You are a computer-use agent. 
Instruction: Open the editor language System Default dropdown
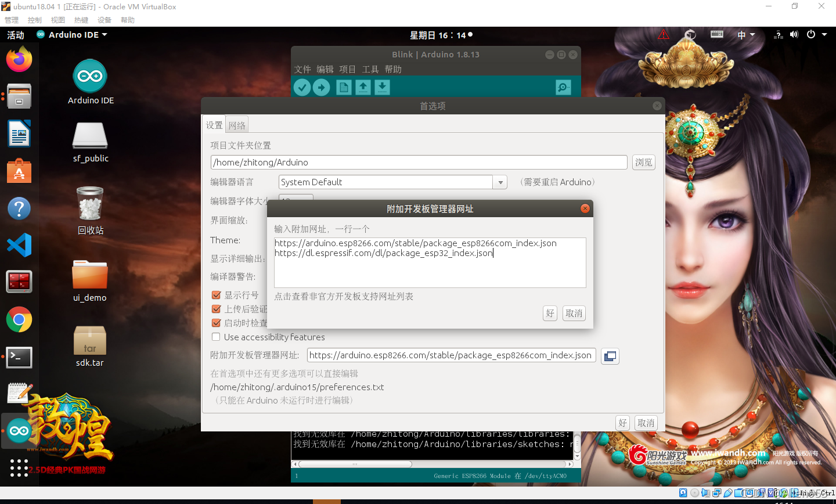pyautogui.click(x=393, y=182)
